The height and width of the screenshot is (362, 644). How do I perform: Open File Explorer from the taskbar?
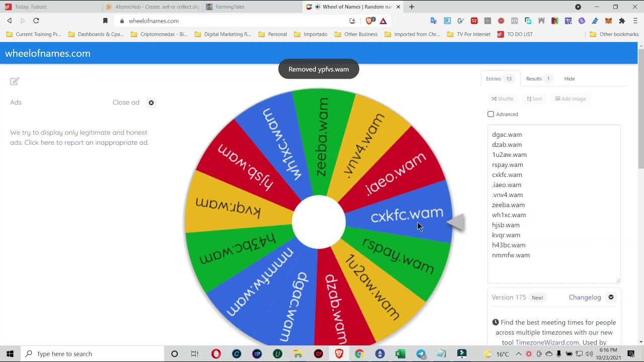[x=298, y=354]
